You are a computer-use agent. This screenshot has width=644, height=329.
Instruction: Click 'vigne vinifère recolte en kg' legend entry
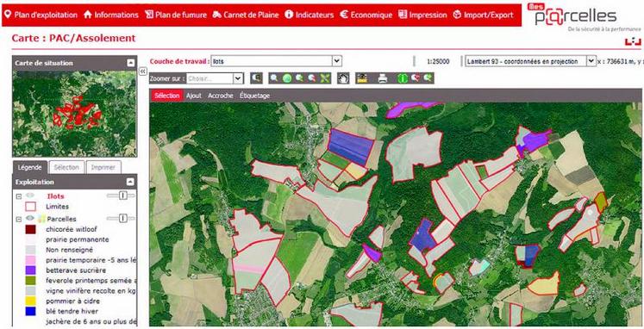click(91, 291)
